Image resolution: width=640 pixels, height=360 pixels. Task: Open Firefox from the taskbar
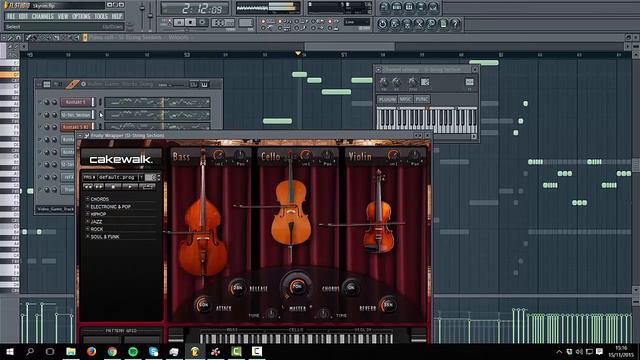(x=91, y=351)
